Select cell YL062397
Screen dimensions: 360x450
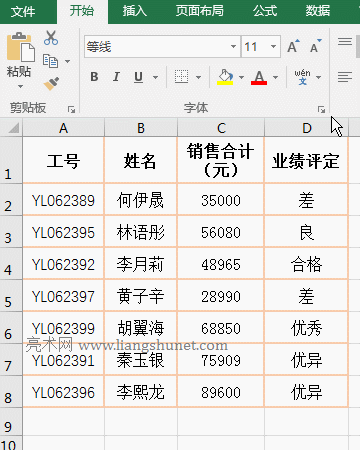click(63, 295)
